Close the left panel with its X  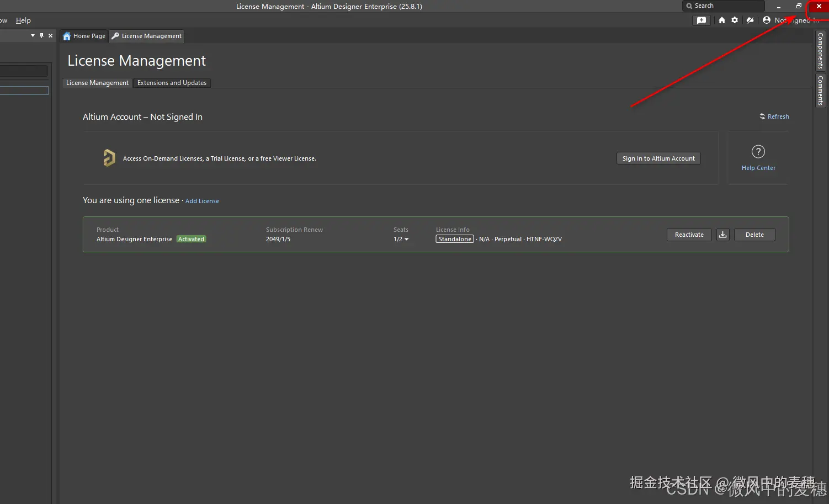click(x=50, y=35)
